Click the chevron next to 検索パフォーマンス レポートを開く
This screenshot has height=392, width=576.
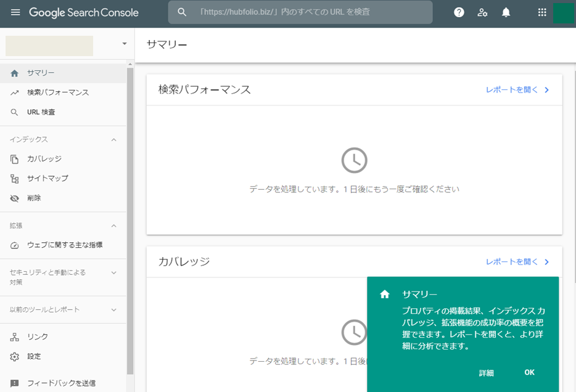click(x=546, y=90)
